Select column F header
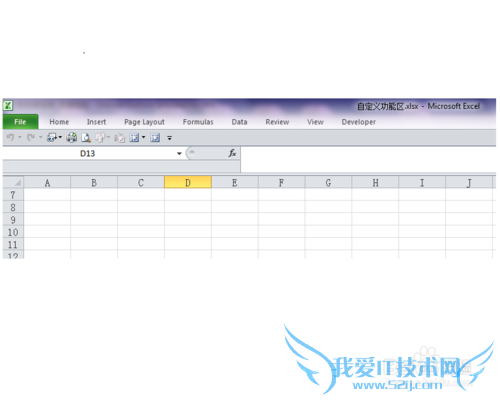500x400 pixels. click(282, 183)
